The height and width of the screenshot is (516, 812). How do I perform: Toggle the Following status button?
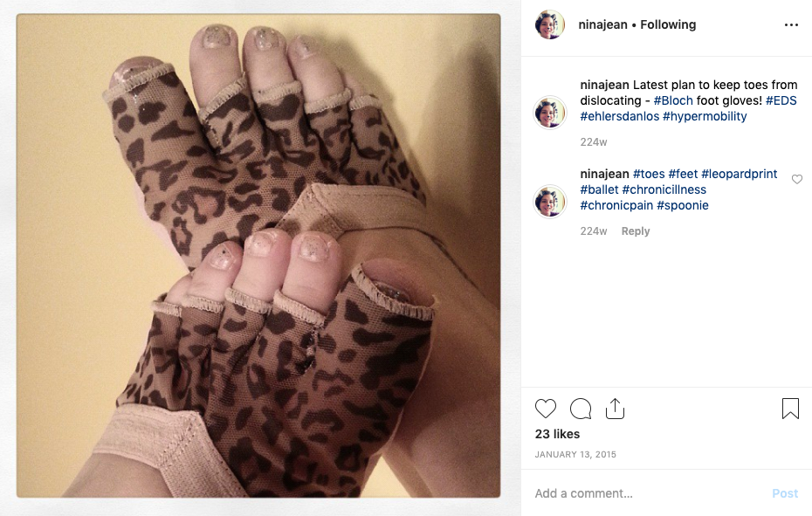(668, 24)
